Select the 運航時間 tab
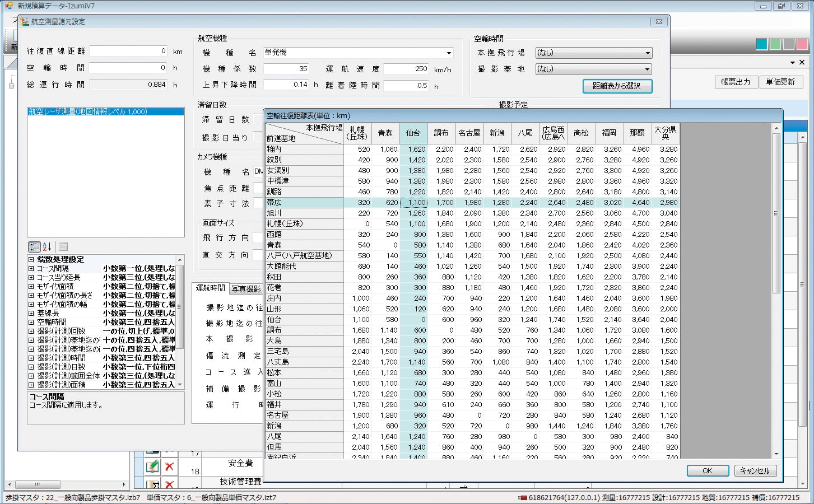814x504 pixels. tap(210, 288)
